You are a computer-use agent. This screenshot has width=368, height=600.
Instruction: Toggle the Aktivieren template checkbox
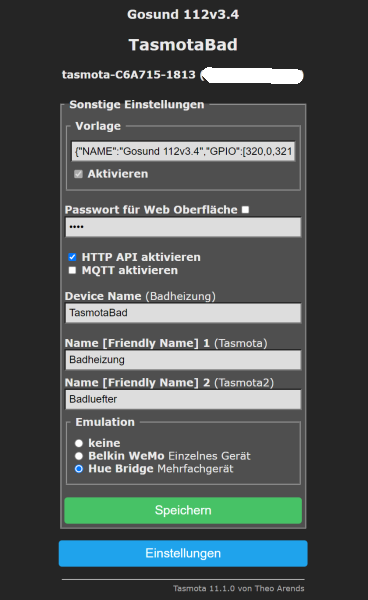(x=78, y=174)
